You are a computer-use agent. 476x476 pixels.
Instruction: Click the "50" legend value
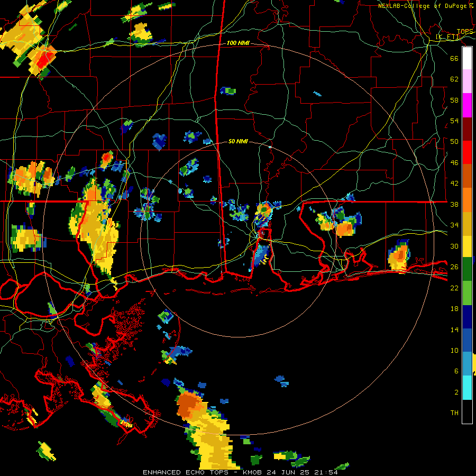[x=454, y=142]
